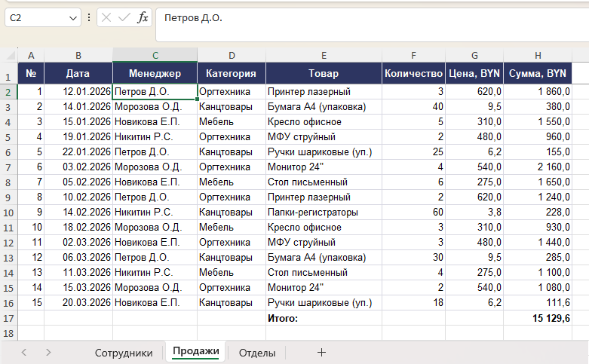This screenshot has height=364, width=589.
Task: Select the sum cell 1 860,0
Action: (538, 91)
